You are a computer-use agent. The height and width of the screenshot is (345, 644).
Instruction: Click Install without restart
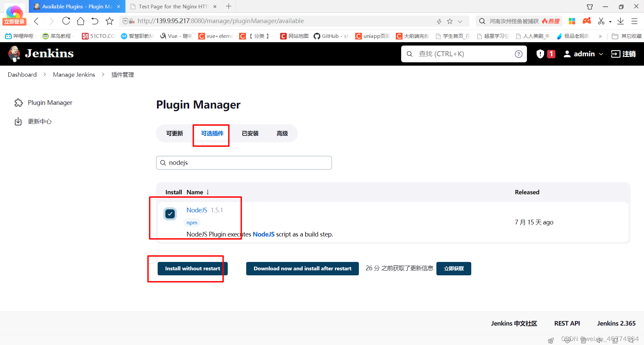coord(193,269)
